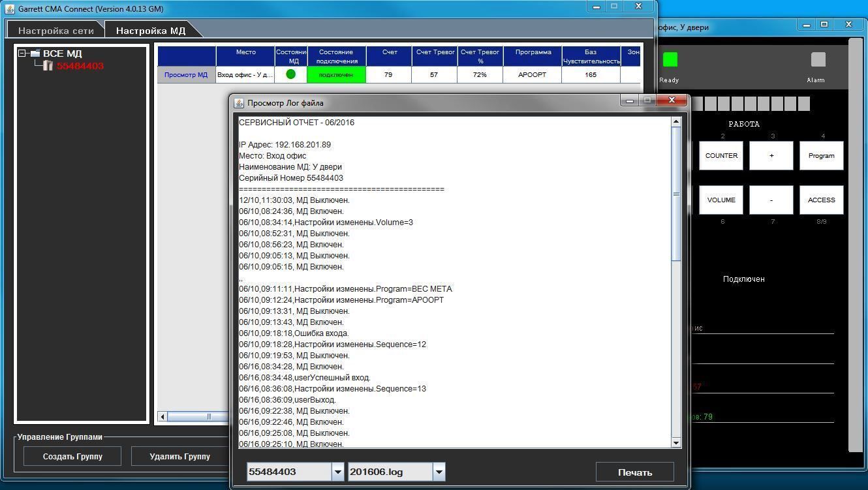Click the Java icon in Просмотр Лог файла title
Screen dimensions: 868x490
pos(239,103)
